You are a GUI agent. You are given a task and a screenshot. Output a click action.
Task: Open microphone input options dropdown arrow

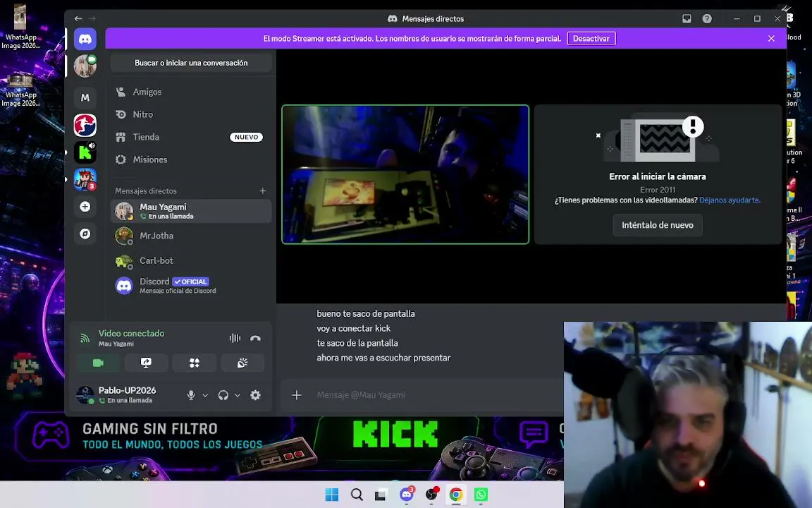pos(205,395)
